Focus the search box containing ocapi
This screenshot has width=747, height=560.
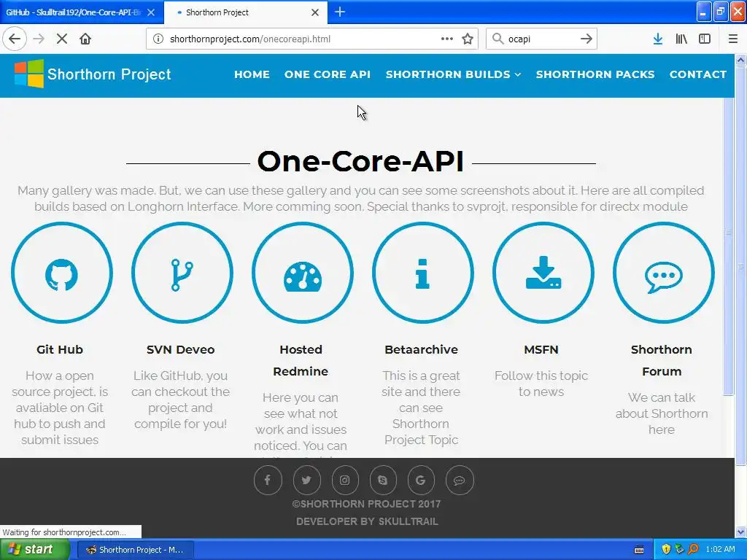541,39
